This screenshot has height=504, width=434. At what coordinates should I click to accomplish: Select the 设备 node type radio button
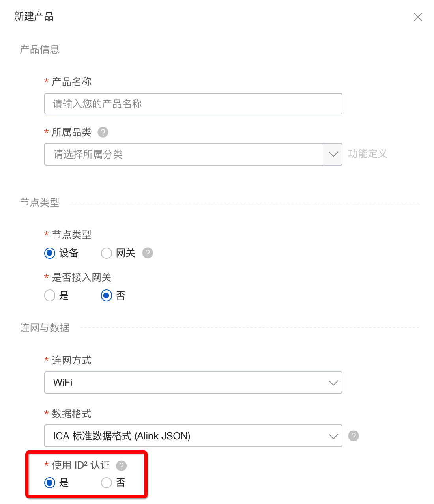50,253
